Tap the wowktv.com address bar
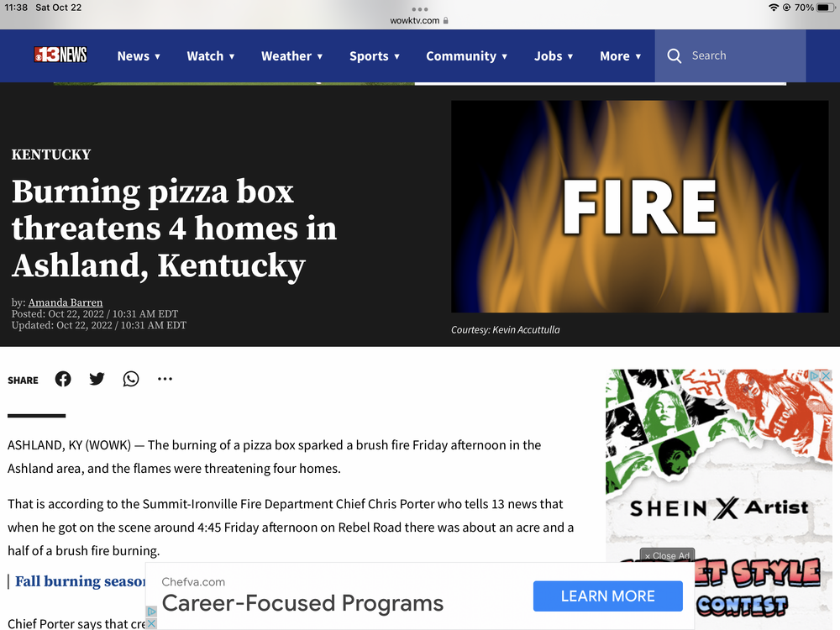Screen dimensions: 840x630 (419, 20)
